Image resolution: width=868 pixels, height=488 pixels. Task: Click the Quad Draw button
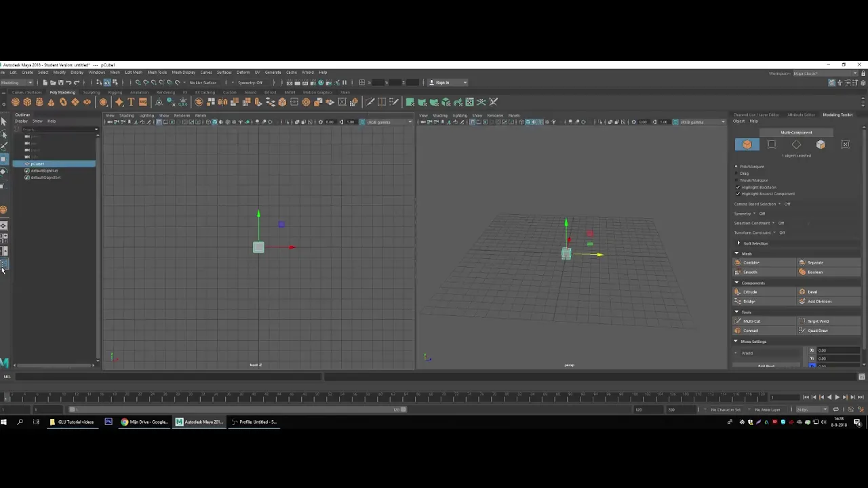(x=829, y=330)
